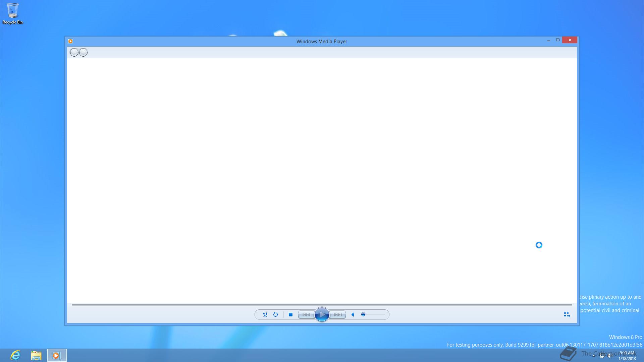The width and height of the screenshot is (644, 362).
Task: Open Internet Explorer from the taskbar
Action: [x=15, y=355]
